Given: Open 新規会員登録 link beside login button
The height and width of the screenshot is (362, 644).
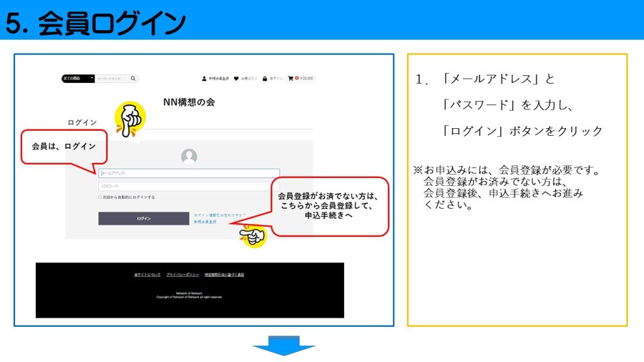Looking at the screenshot, I should 205,222.
